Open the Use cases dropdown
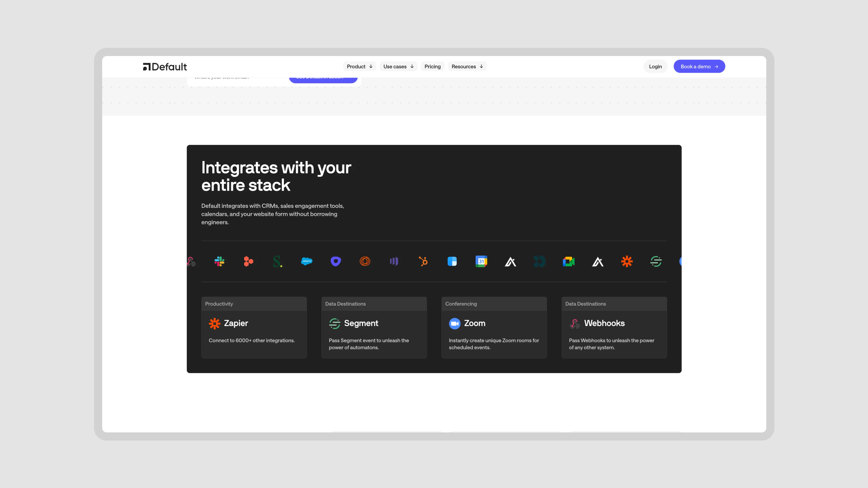The height and width of the screenshot is (488, 868). (398, 67)
